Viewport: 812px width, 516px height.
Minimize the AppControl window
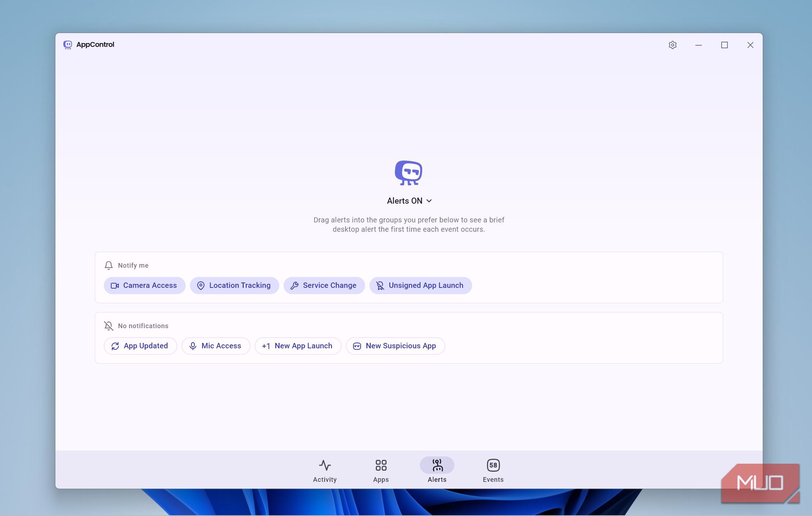[699, 45]
